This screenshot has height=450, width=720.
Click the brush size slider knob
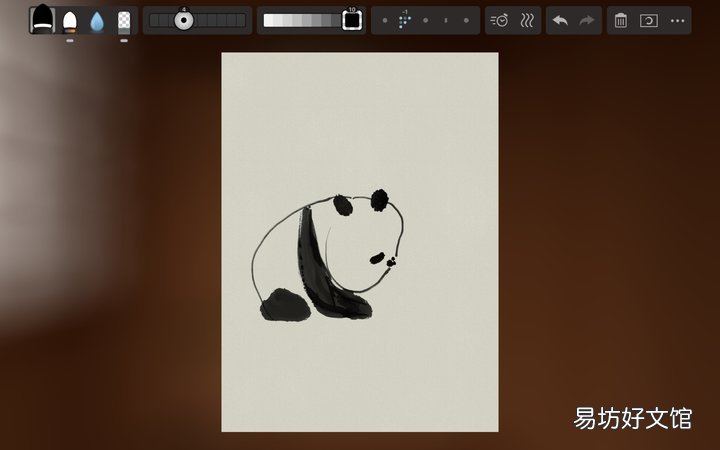pos(184,20)
